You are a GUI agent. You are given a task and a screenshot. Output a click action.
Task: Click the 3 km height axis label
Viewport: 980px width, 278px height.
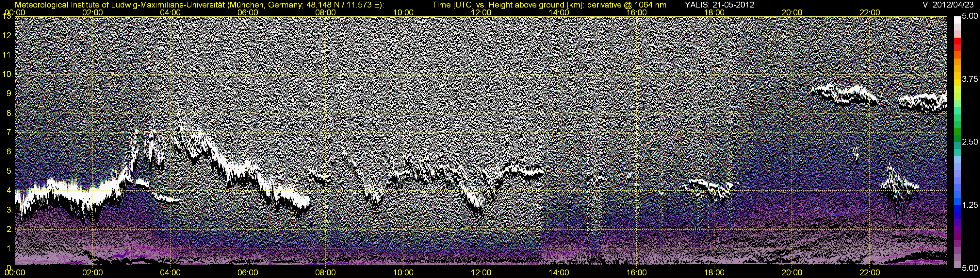click(9, 210)
